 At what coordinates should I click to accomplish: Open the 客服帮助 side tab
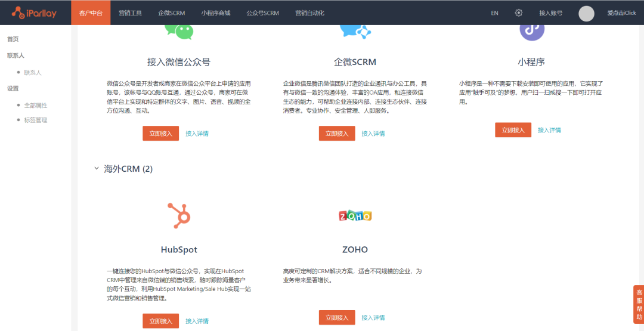(639, 305)
